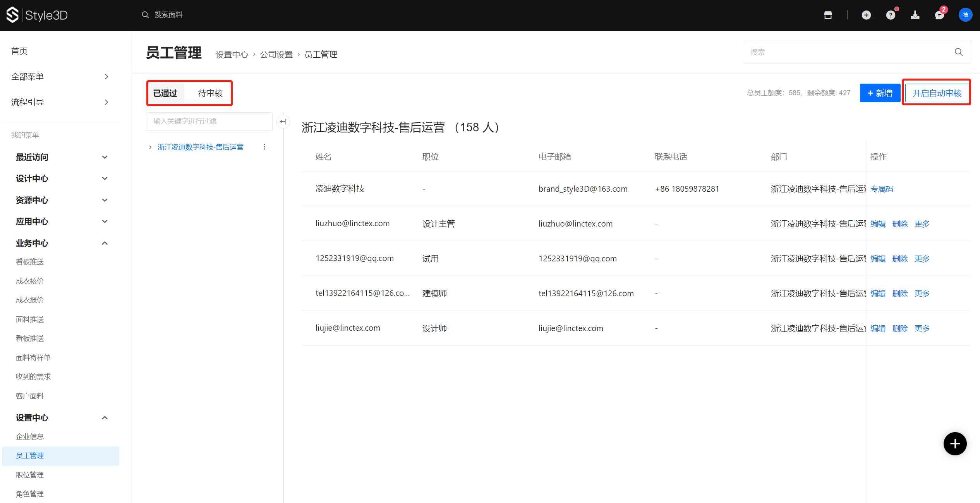Collapse the 业务中心 menu section
The image size is (980, 503).
point(105,243)
